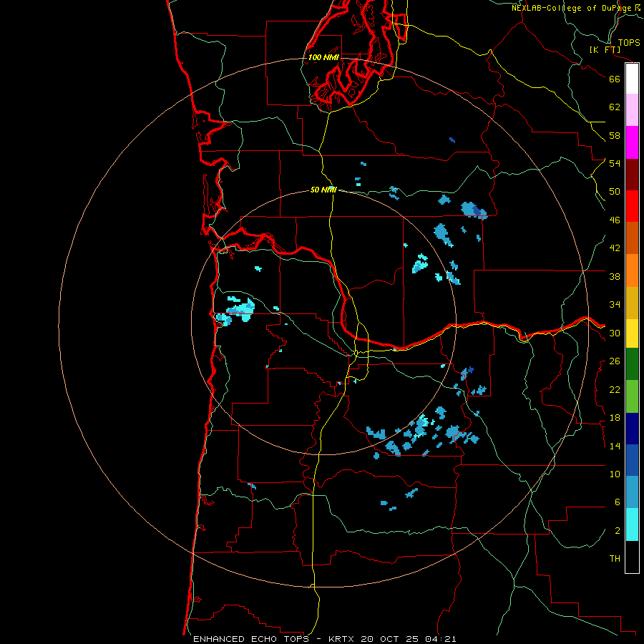Click the 34 legend value
Viewport: 644px width, 644px height.
615,305
